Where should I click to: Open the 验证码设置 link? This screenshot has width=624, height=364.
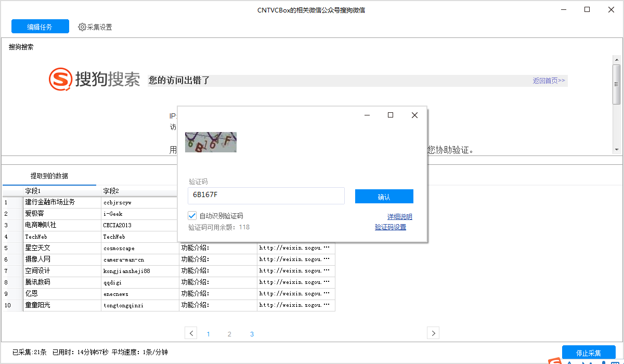click(391, 227)
